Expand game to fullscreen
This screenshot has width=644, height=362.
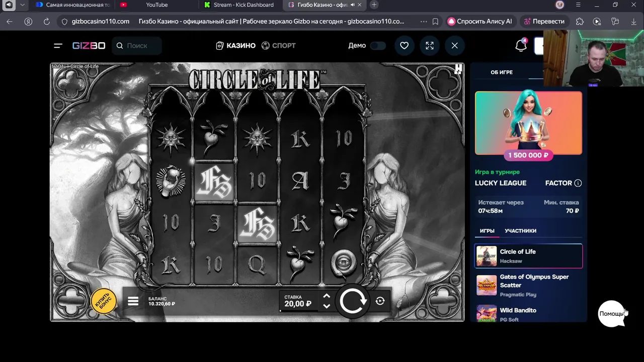click(x=430, y=46)
